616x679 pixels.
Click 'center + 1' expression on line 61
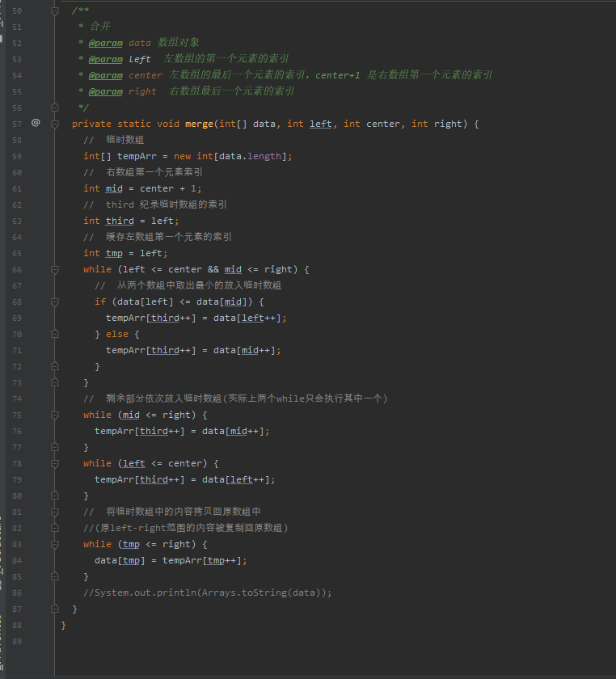[167, 188]
